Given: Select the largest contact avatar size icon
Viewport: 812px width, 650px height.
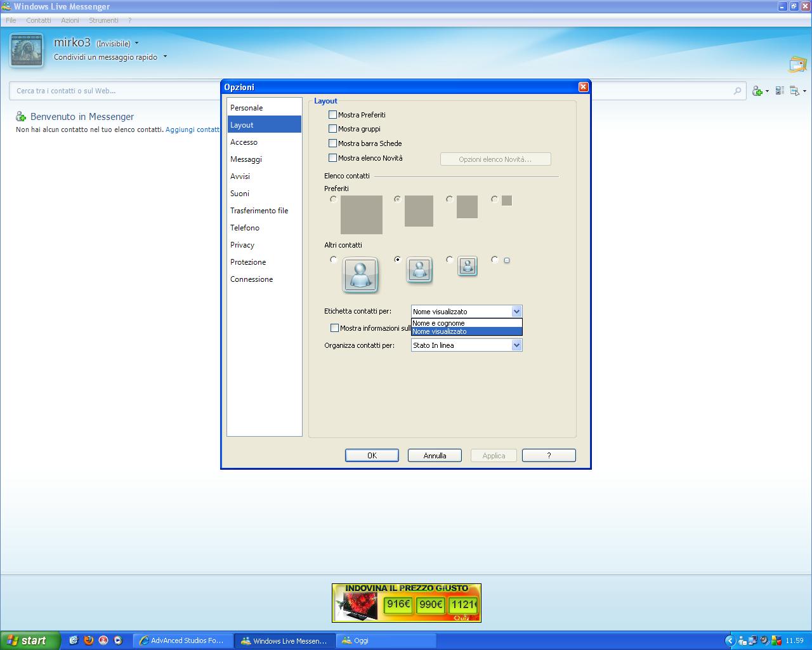Looking at the screenshot, I should 360,275.
